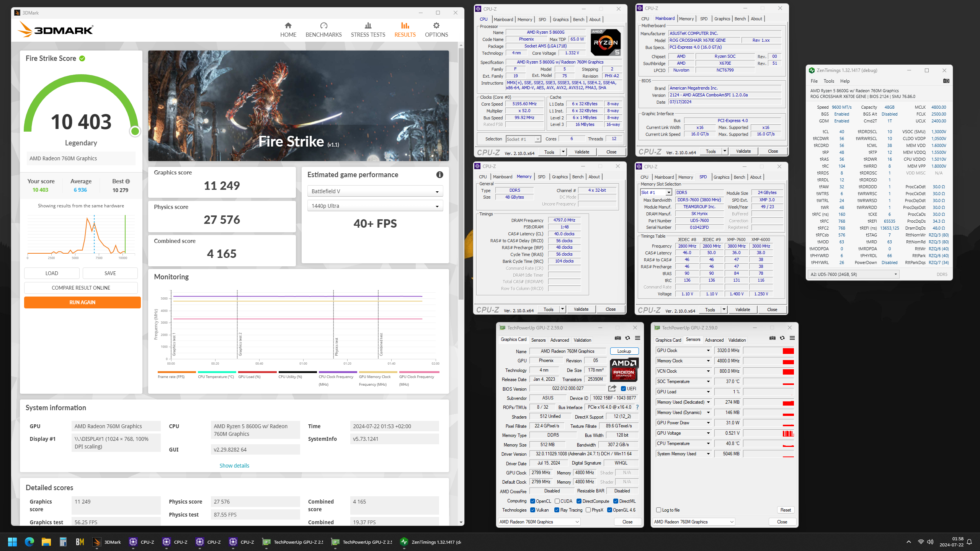Open the Advanced tab in GPU-Z Graphics Card window
This screenshot has width=980, height=551.
(x=560, y=340)
